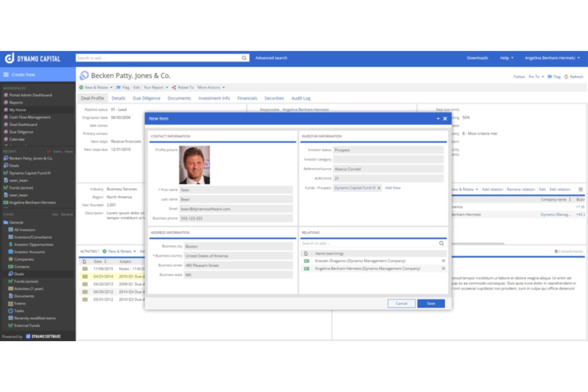Open New & Relate dropdown in deal toolbar
Image resolution: width=588 pixels, height=392 pixels.
(111, 87)
